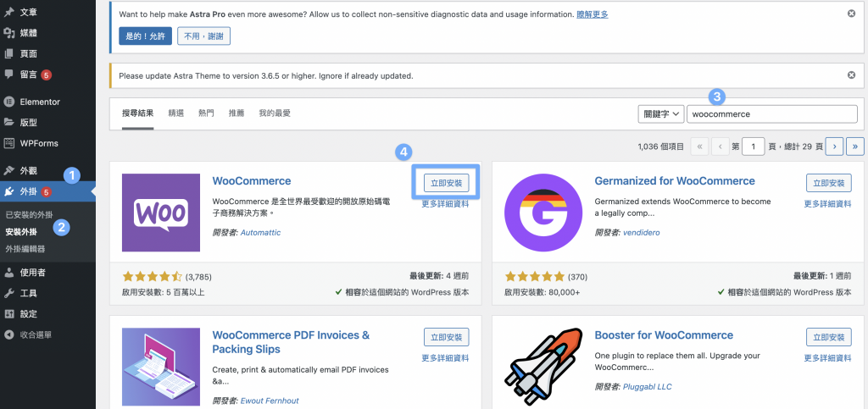868x409 pixels.
Task: Click the 外掛 plugin plug icon
Action: click(8, 191)
